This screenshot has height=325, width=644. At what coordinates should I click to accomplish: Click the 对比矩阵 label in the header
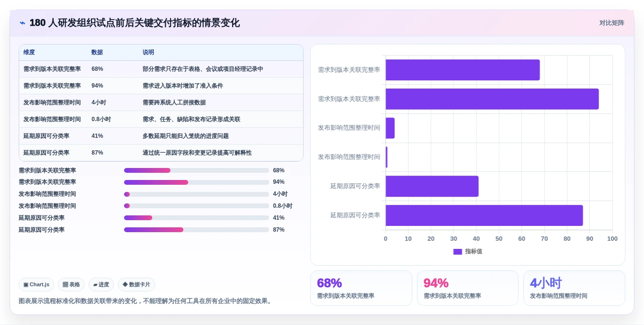612,23
